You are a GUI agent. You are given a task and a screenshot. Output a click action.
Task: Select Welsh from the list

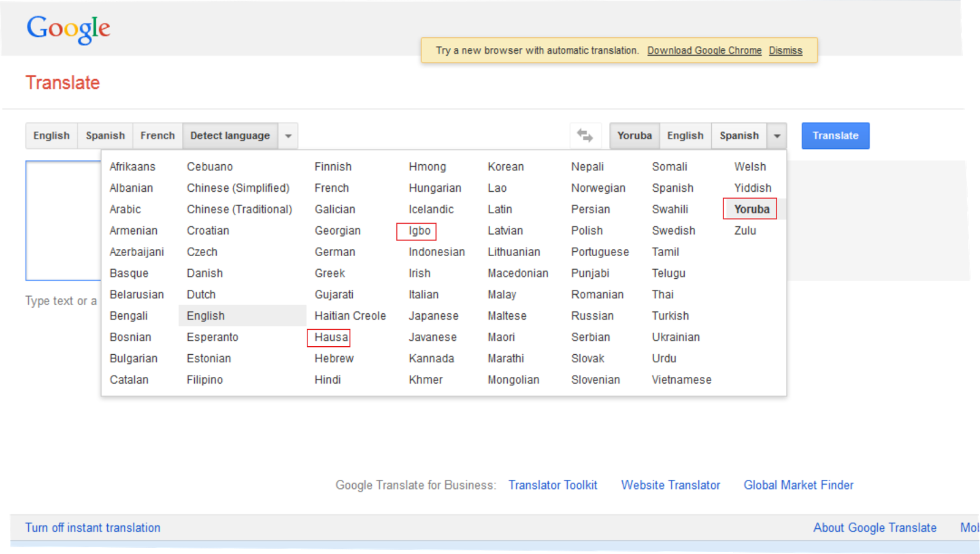[x=750, y=167]
